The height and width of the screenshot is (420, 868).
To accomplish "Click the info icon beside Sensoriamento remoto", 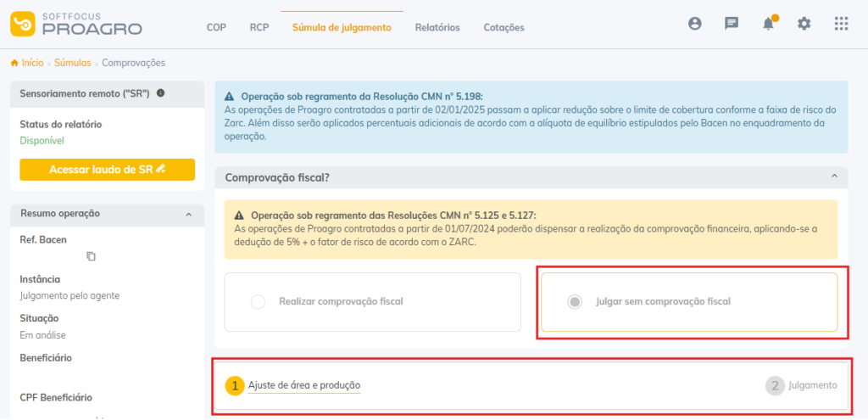I will click(x=160, y=93).
